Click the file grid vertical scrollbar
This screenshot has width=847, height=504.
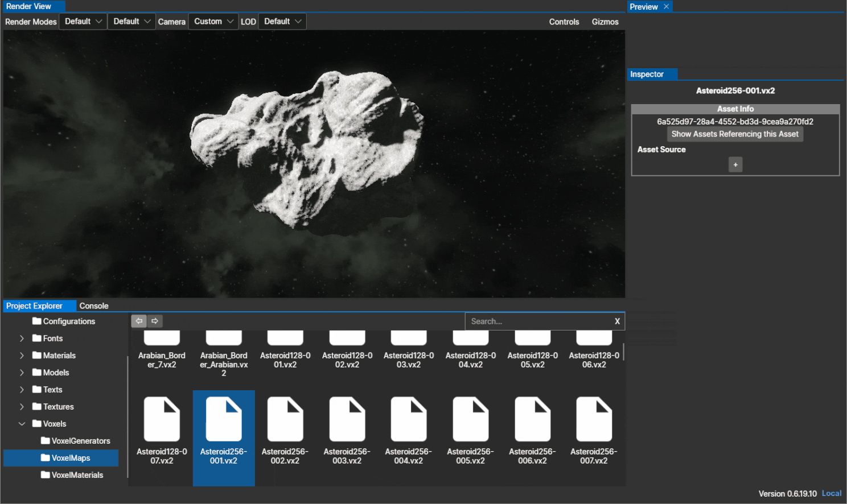tap(623, 352)
